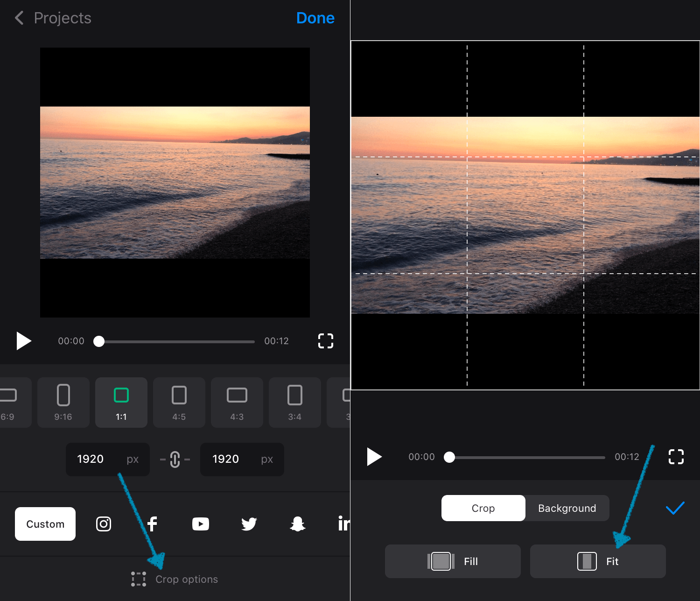Go back using the Projects chevron
This screenshot has height=601, width=700.
[x=19, y=18]
